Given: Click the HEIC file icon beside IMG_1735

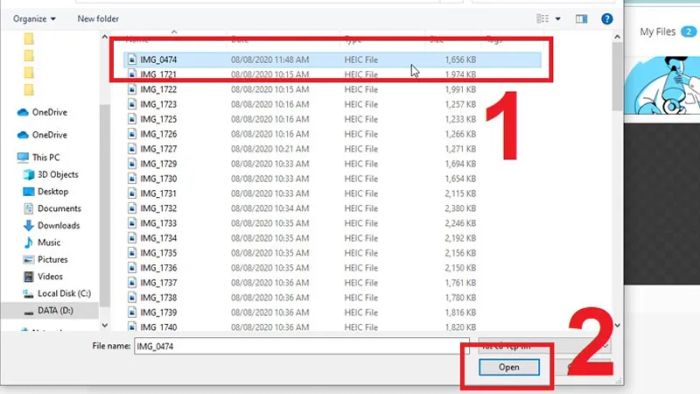Looking at the screenshot, I should pos(132,253).
